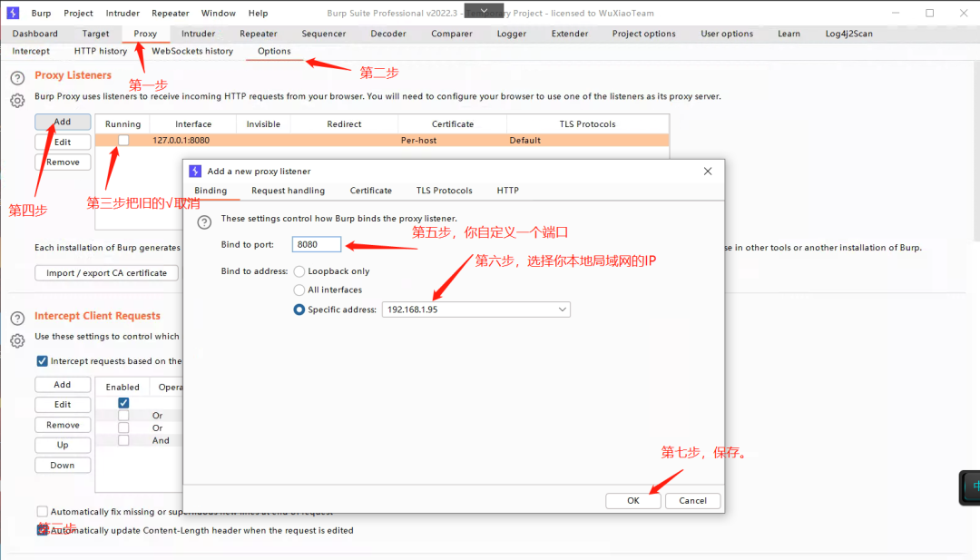The height and width of the screenshot is (560, 980).
Task: Toggle the first enabled intercept rule checkbox
Action: coord(123,403)
